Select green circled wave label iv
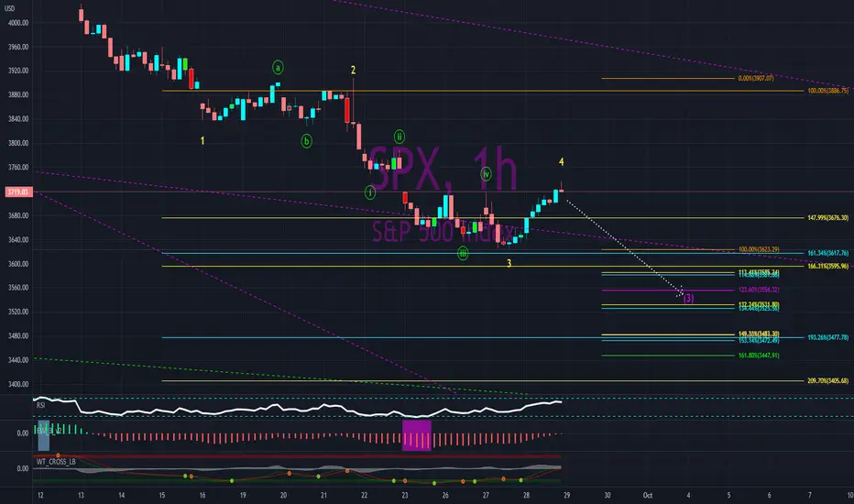Viewport: 854px width, 504px height. 486,174
